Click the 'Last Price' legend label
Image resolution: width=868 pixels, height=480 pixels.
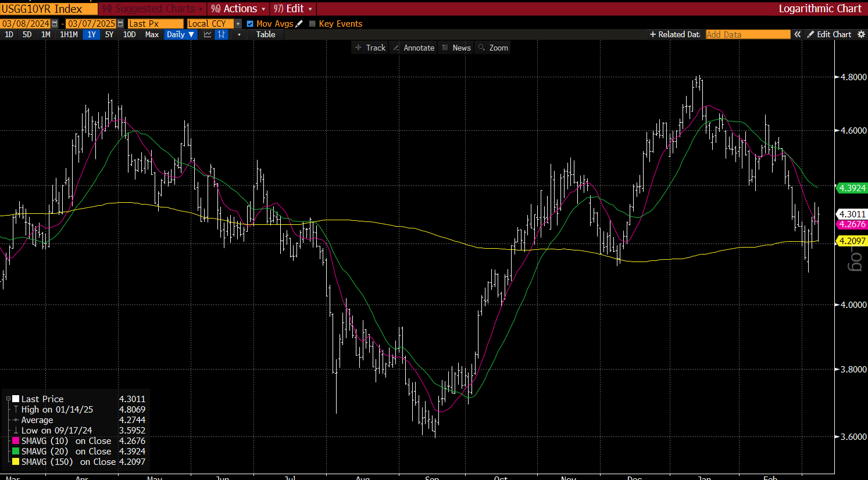point(42,399)
